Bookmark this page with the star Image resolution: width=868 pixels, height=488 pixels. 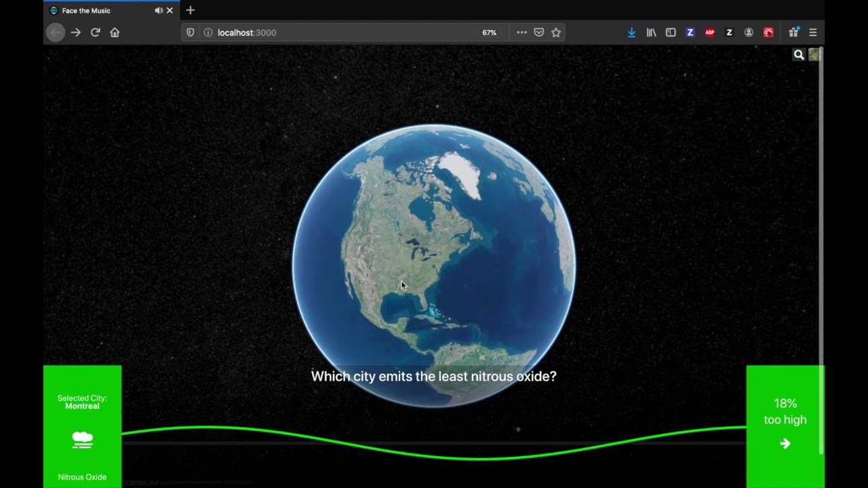[x=556, y=33]
